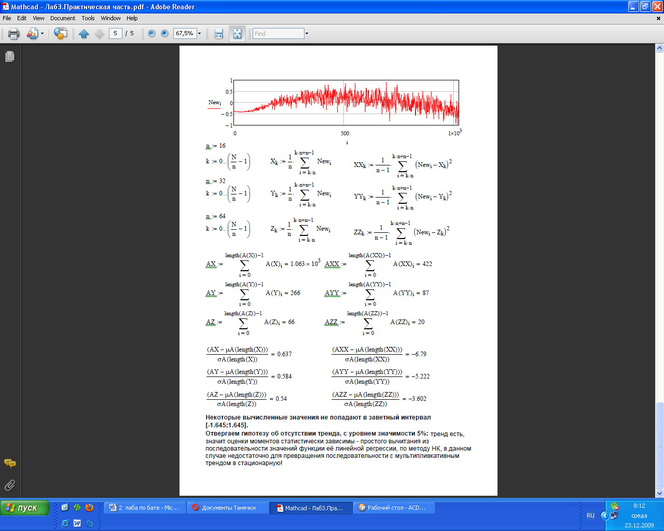Launch Firefox from quick launch
Viewport: 664px width, 531px height.
pyautogui.click(x=89, y=507)
